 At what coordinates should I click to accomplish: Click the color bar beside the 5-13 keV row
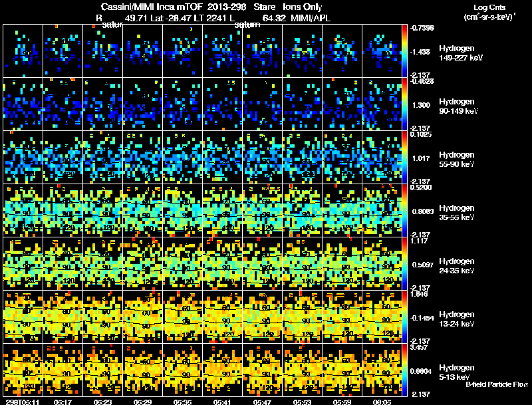[404, 370]
